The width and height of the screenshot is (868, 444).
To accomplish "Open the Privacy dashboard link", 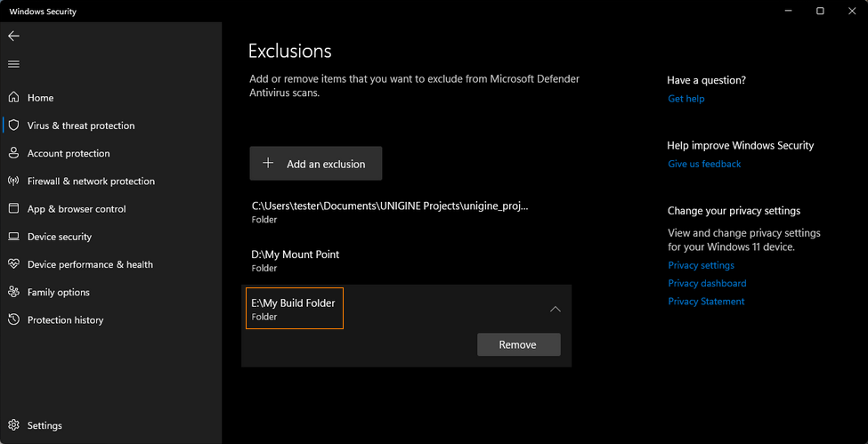I will click(707, 283).
